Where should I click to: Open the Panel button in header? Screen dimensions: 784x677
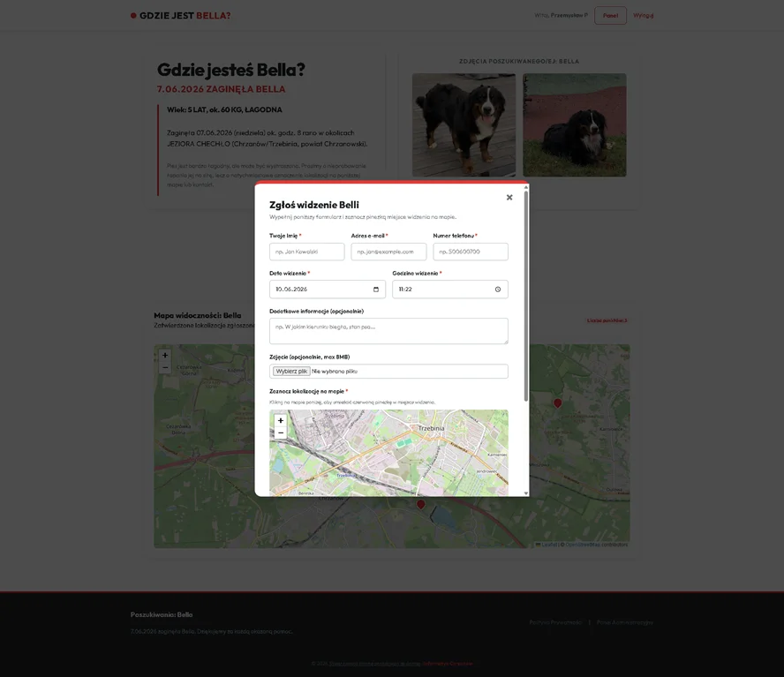pos(610,16)
